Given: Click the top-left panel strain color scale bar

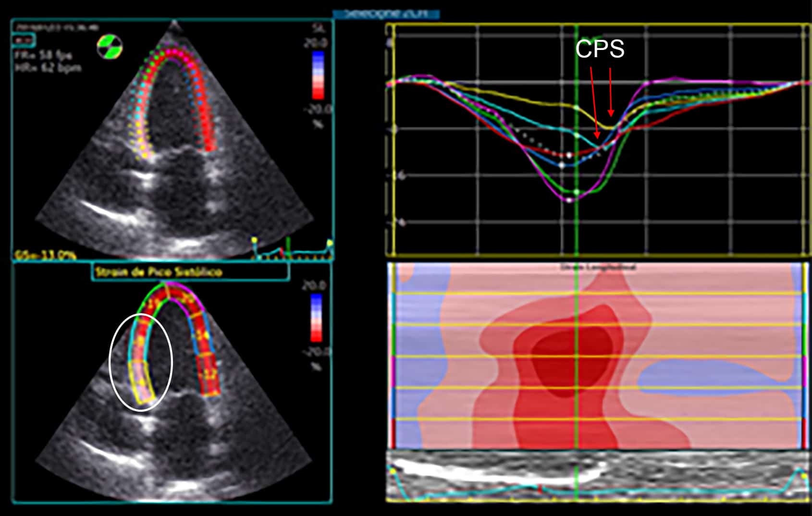Looking at the screenshot, I should [x=318, y=75].
